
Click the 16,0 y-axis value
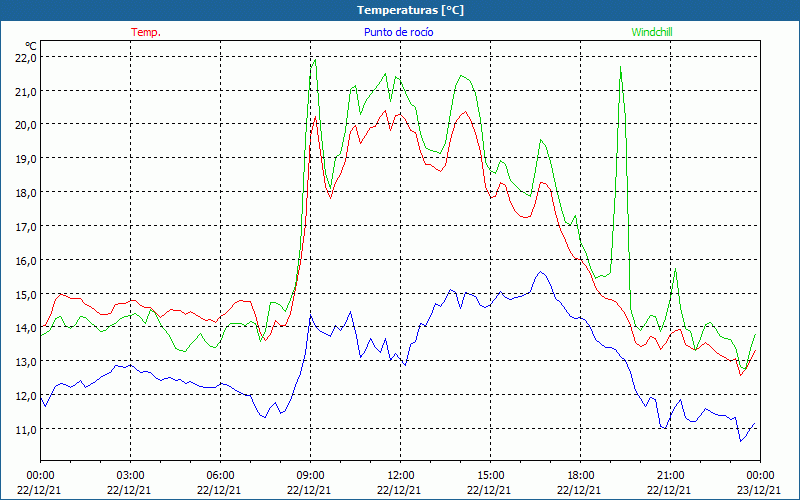point(26,261)
